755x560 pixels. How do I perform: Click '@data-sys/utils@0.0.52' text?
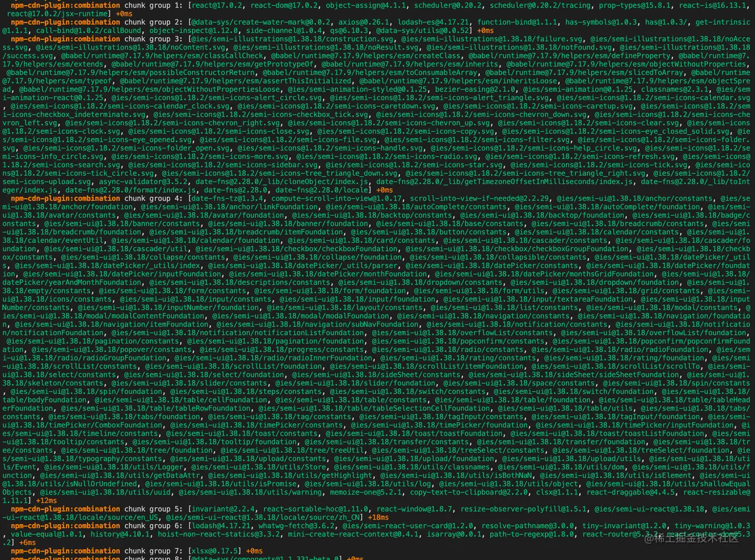point(423,30)
